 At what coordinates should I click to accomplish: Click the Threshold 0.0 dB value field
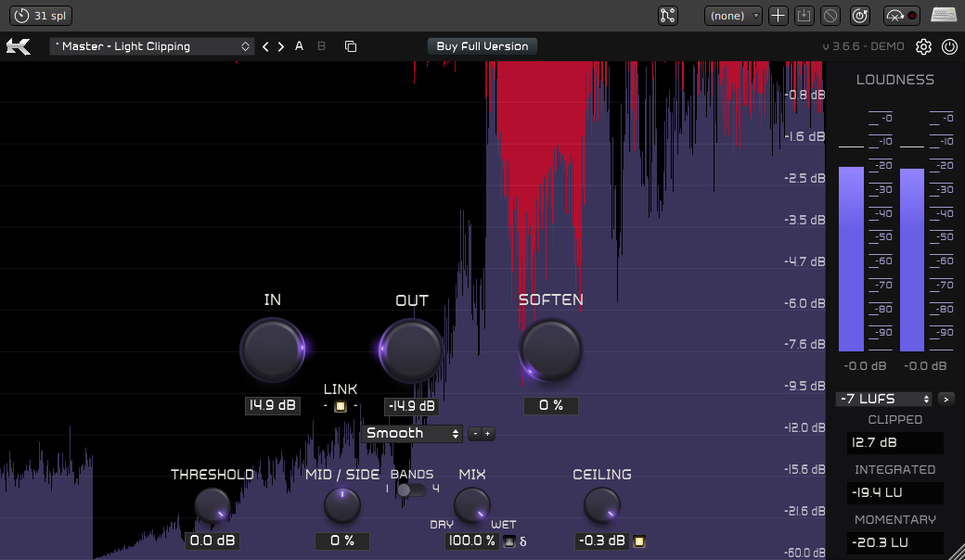tap(212, 541)
